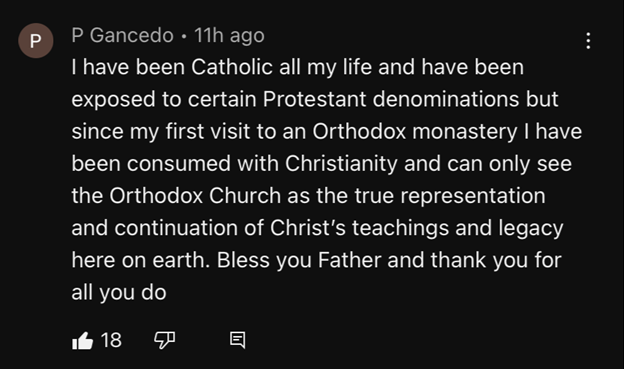Click the like count showing 18

click(111, 340)
